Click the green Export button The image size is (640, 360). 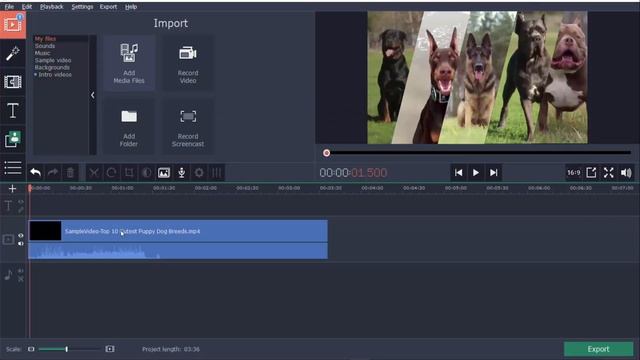coord(598,349)
